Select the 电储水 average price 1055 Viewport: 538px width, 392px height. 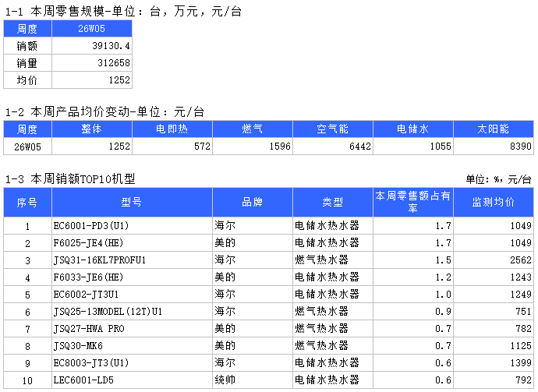pyautogui.click(x=413, y=146)
